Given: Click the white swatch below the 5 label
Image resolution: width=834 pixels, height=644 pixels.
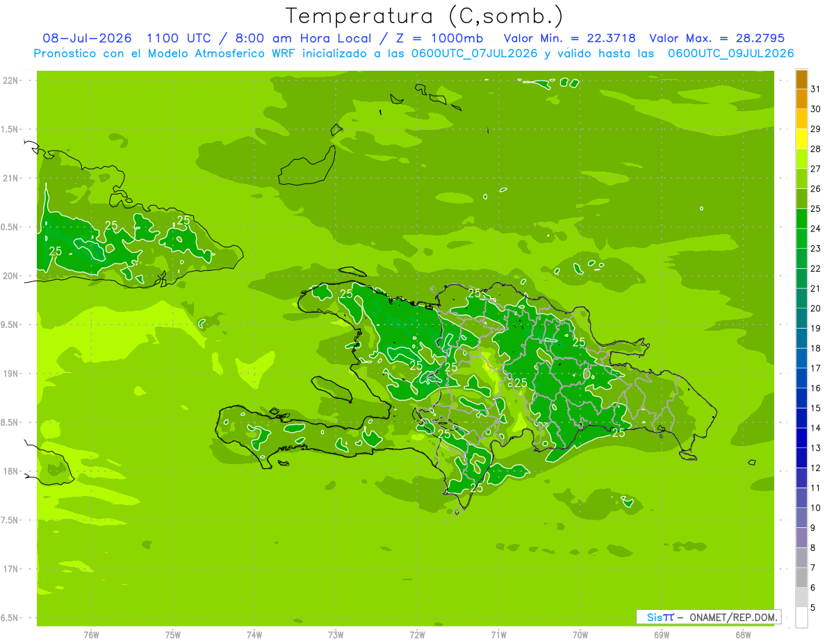Looking at the screenshot, I should click(x=801, y=618).
